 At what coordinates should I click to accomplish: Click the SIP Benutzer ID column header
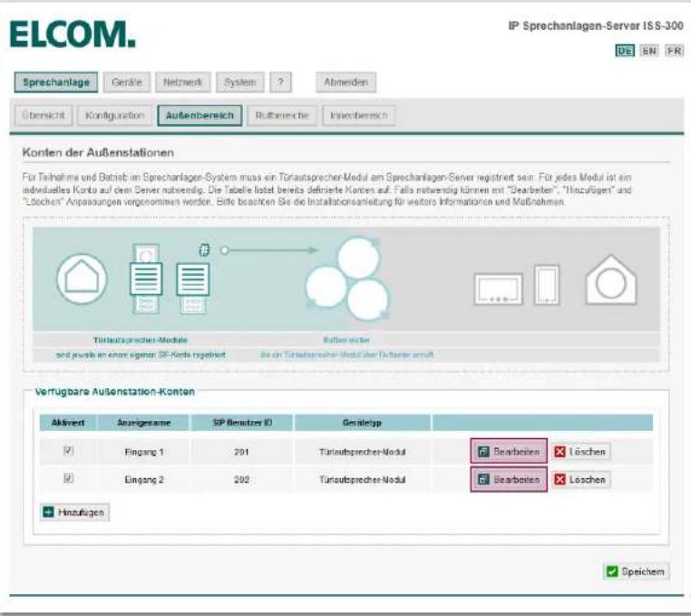(242, 423)
